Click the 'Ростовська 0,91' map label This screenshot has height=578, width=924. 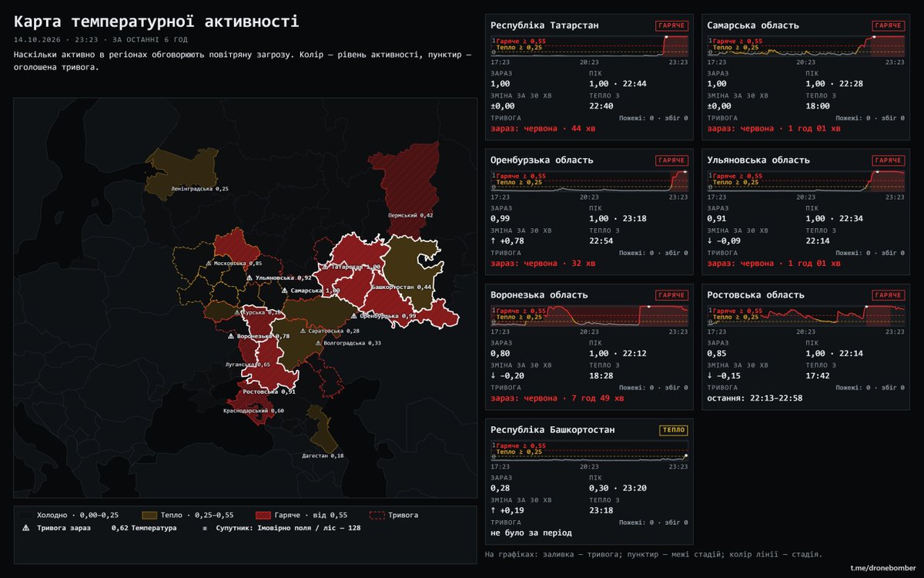[x=269, y=391]
